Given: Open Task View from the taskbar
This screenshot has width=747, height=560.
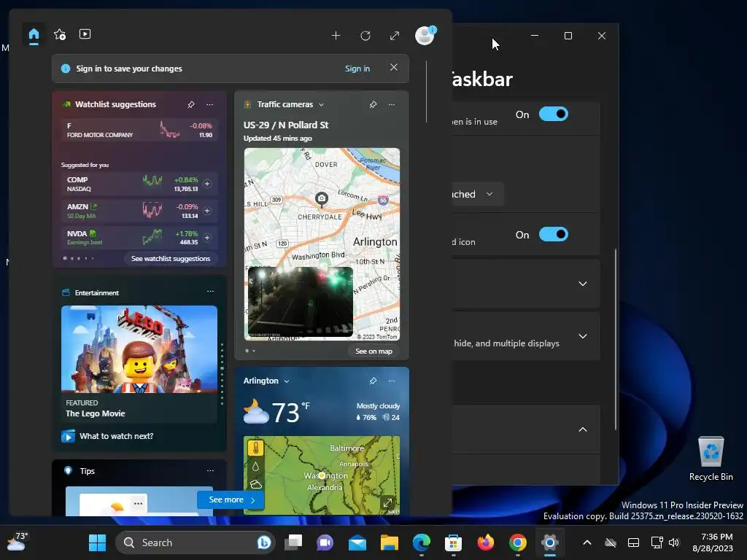Looking at the screenshot, I should tap(293, 542).
